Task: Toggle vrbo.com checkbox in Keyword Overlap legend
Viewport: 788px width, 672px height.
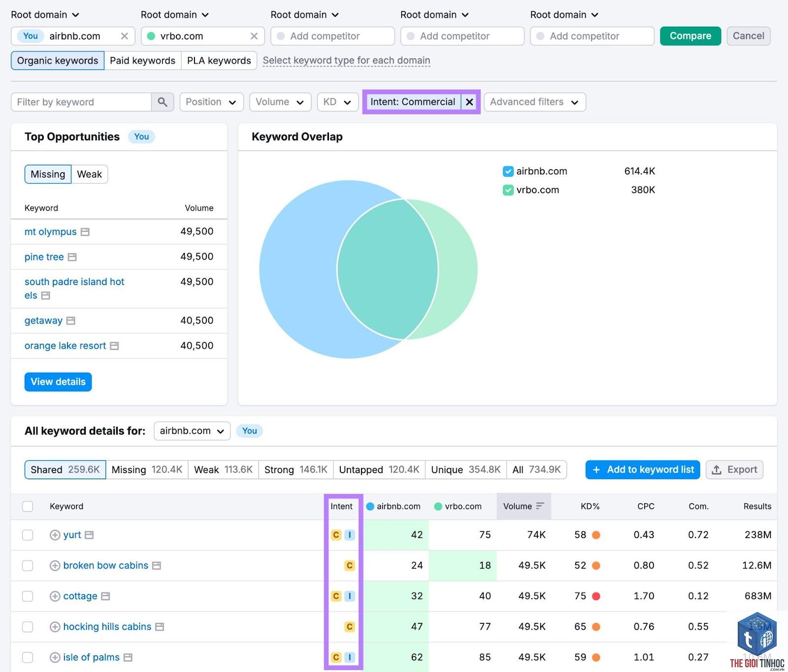Action: [508, 190]
